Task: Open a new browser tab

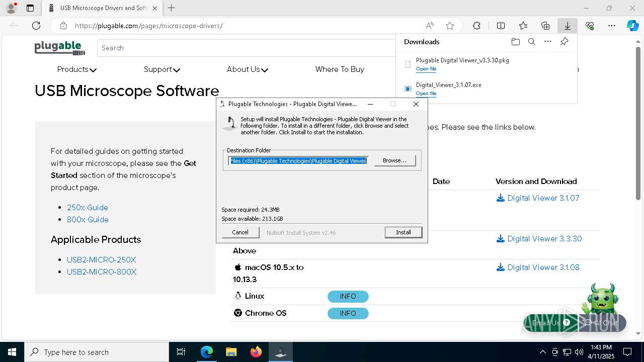Action: (172, 8)
